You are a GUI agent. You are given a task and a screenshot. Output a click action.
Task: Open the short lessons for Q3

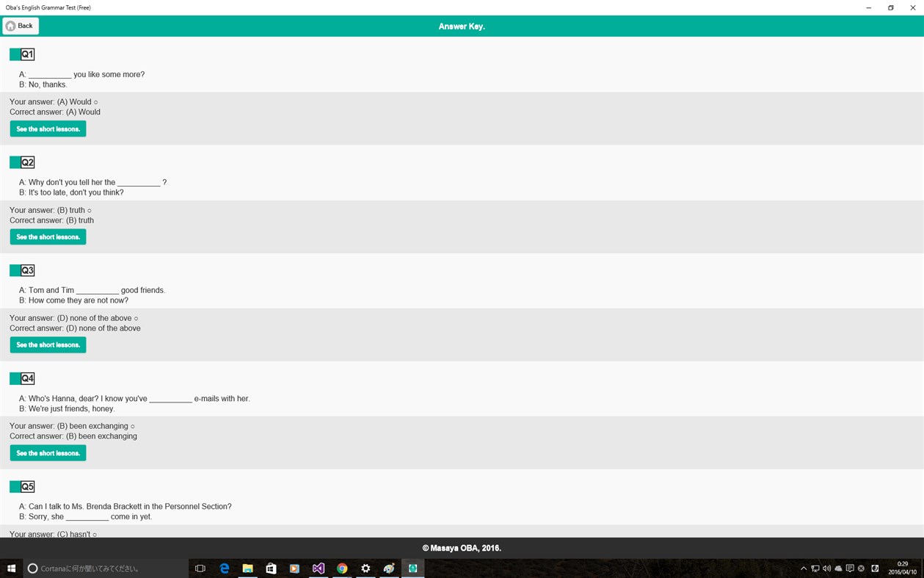coord(47,344)
